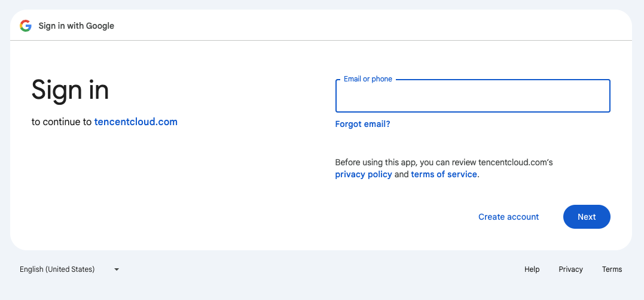The height and width of the screenshot is (300, 644).
Task: Follow the blue tencentcloud.com link under Sign in
Action: click(136, 122)
